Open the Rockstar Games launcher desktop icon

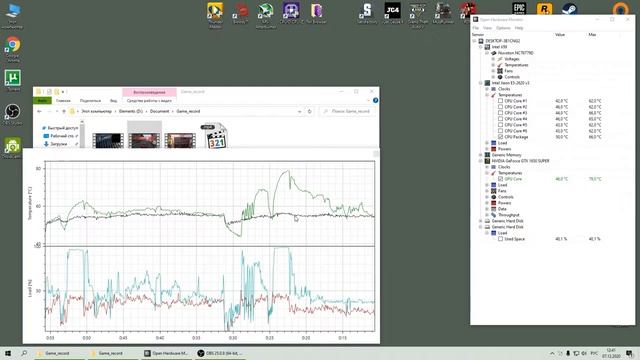pos(544,8)
